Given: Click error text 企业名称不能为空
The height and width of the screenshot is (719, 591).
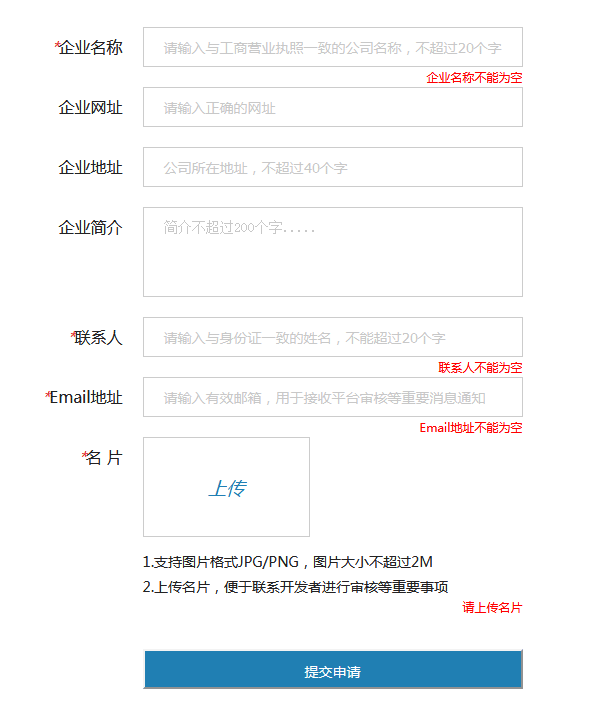Looking at the screenshot, I should (474, 78).
